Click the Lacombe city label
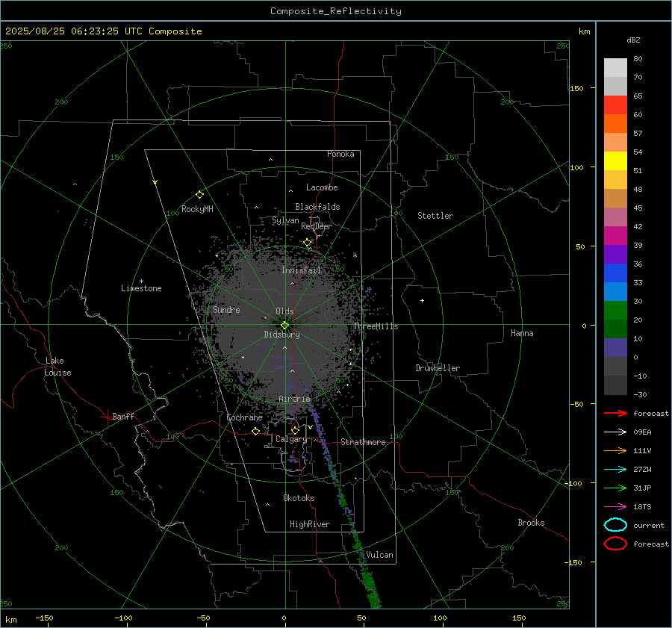Screen dimensions: 672x628 coord(322,187)
